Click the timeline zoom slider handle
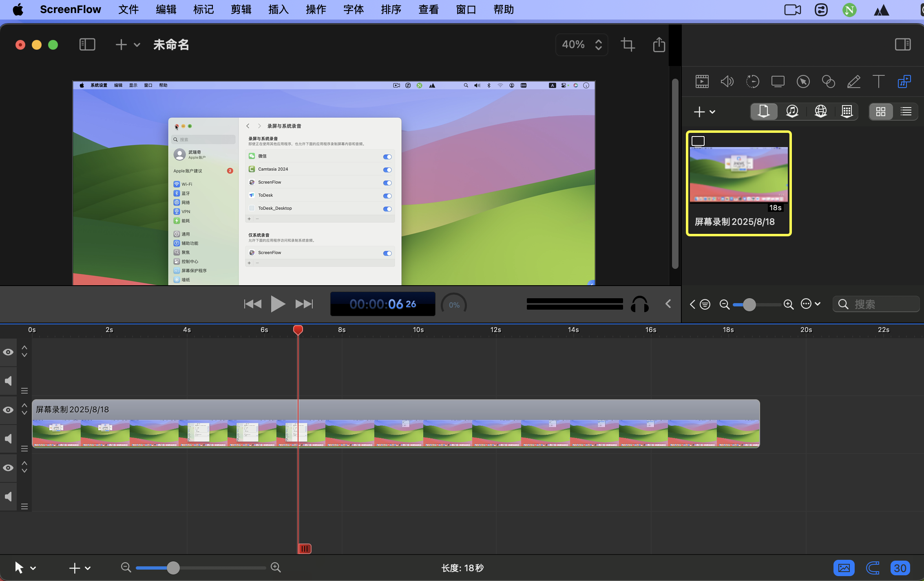This screenshot has height=581, width=924. (173, 568)
